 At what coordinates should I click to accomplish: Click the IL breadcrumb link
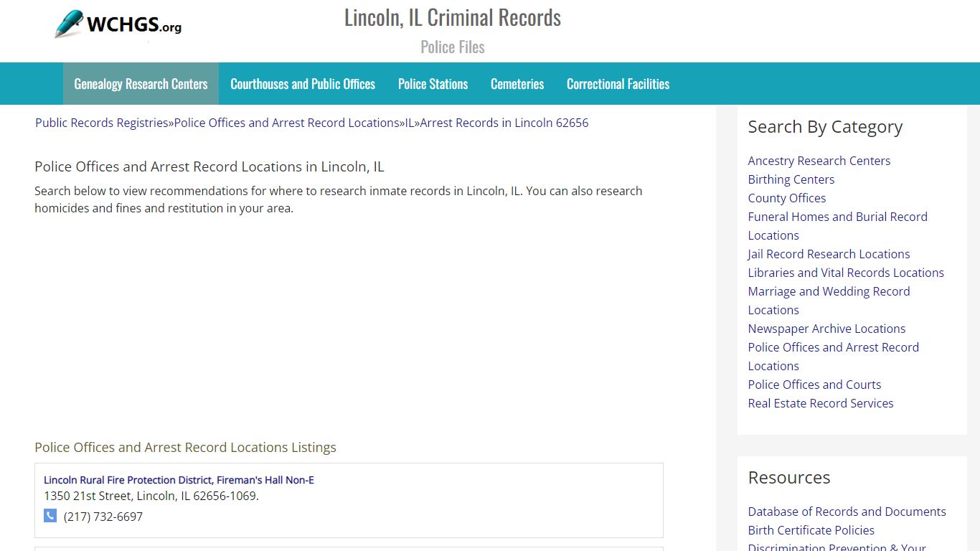[410, 123]
